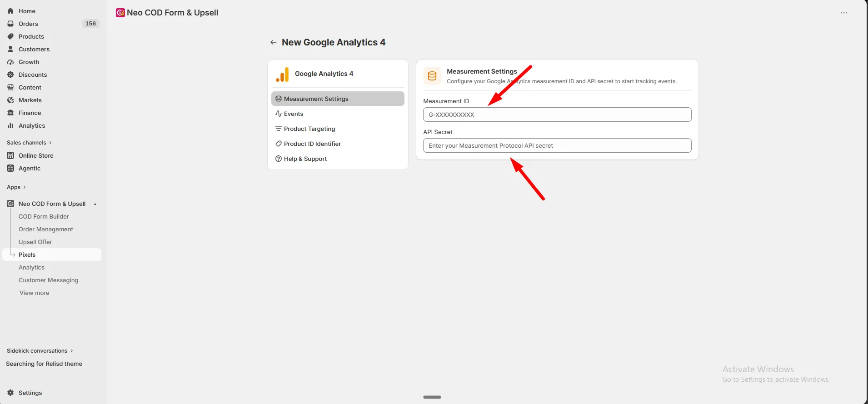This screenshot has height=404, width=868.
Task: Click the "Measurement ID" field label
Action: pos(446,101)
